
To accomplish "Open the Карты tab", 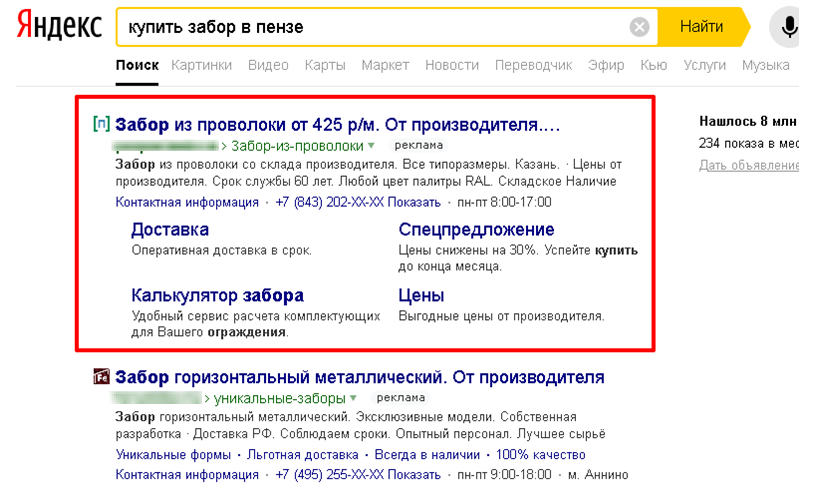I will [x=325, y=65].
